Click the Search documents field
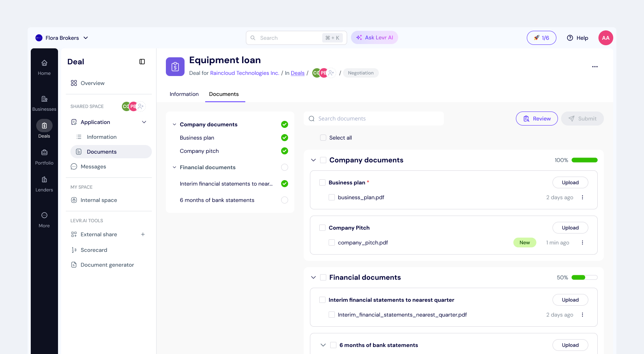Image resolution: width=644 pixels, height=354 pixels. (374, 119)
